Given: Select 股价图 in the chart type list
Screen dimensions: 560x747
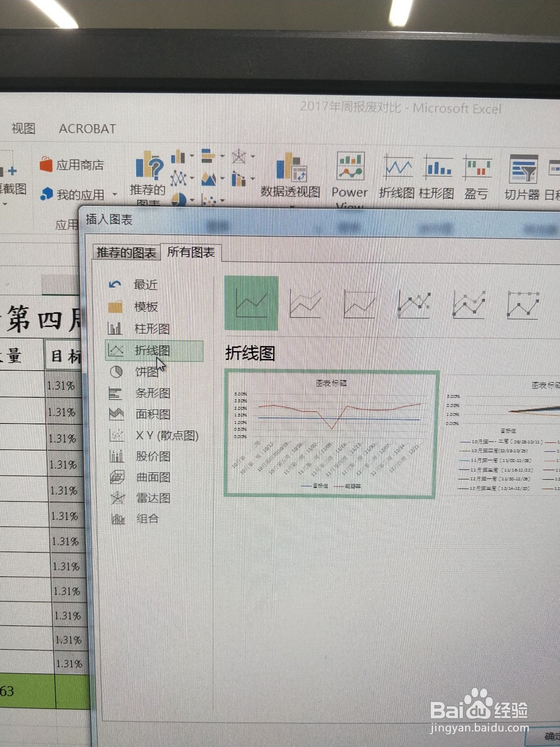Looking at the screenshot, I should (153, 456).
